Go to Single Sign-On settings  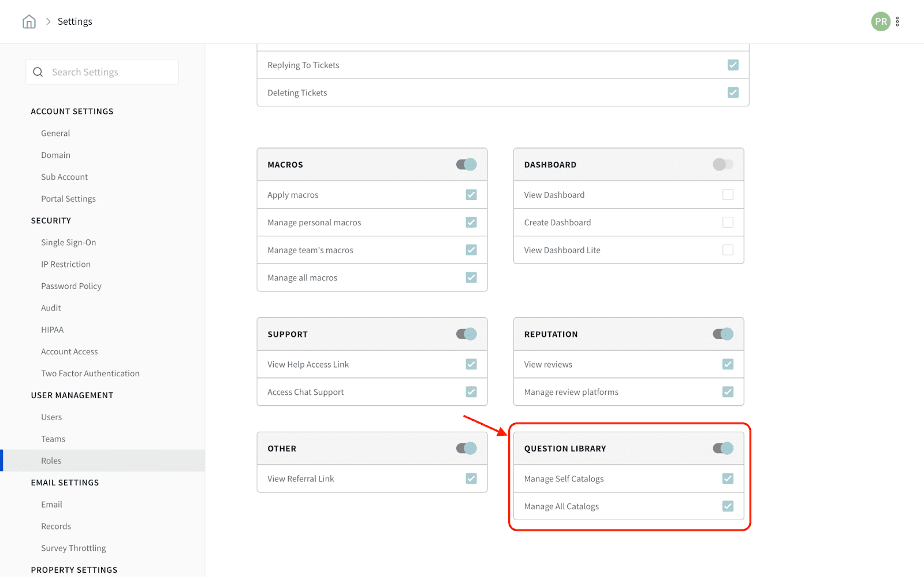(x=68, y=243)
